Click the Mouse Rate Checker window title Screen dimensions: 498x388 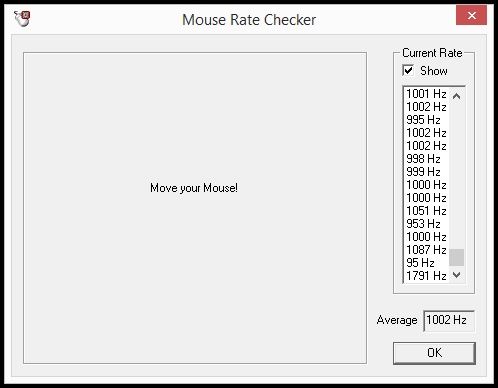pos(249,20)
